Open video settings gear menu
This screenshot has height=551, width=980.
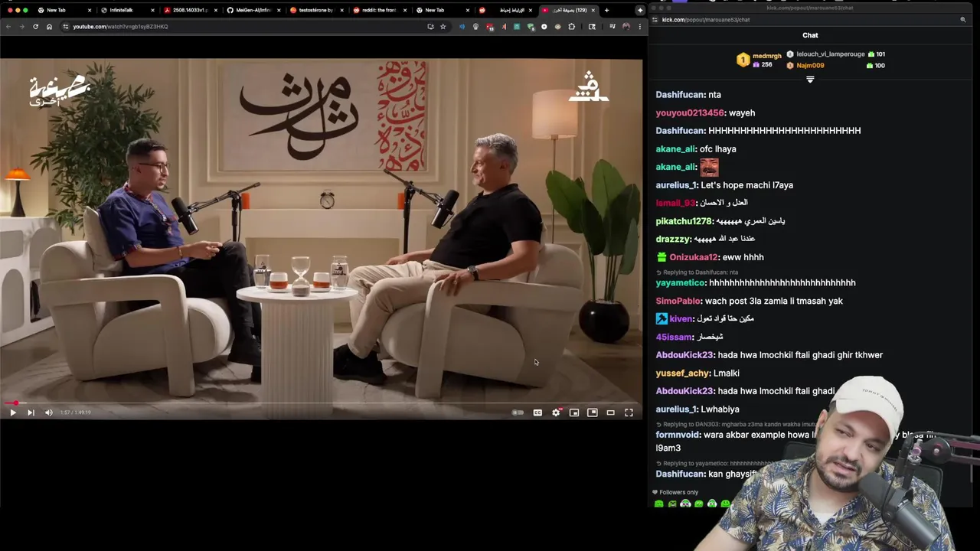coord(556,412)
